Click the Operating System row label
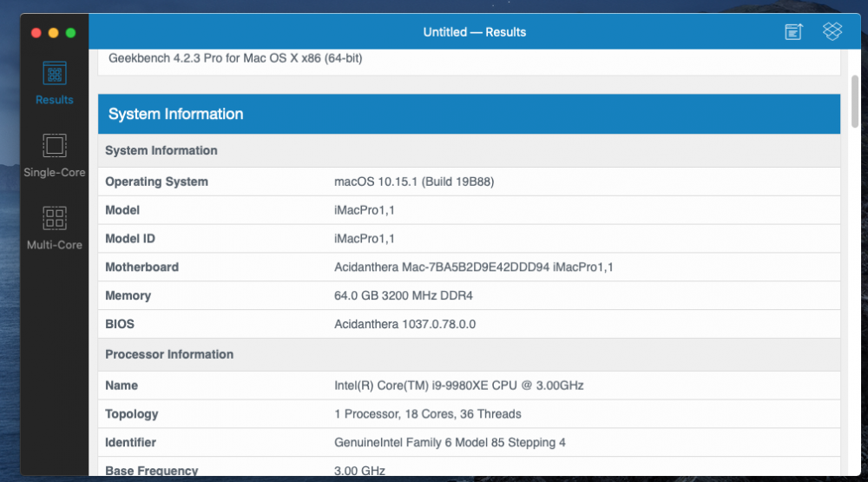This screenshot has width=868, height=482. point(156,182)
